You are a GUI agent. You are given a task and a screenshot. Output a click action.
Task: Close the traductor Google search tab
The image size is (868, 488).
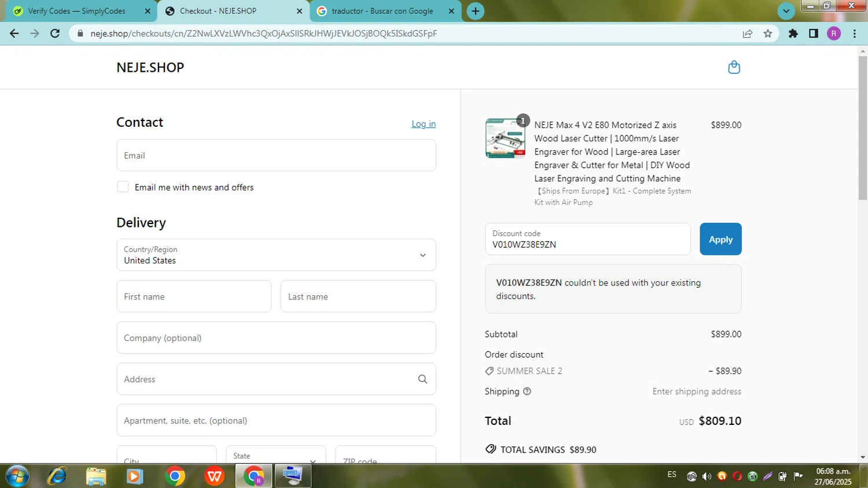click(451, 11)
